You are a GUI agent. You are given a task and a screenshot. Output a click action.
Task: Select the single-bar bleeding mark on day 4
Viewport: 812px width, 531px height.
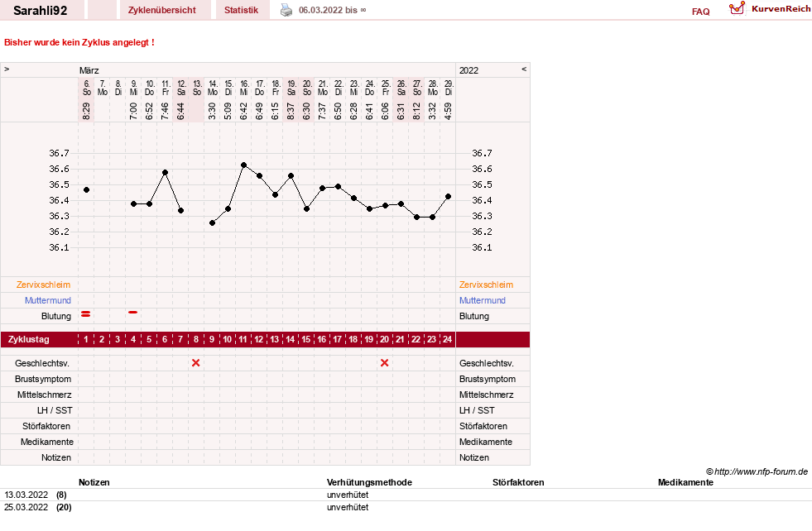pos(133,312)
